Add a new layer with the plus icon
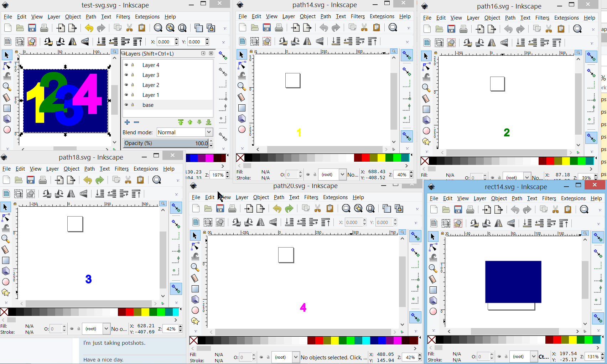The width and height of the screenshot is (607, 364). pyautogui.click(x=127, y=122)
